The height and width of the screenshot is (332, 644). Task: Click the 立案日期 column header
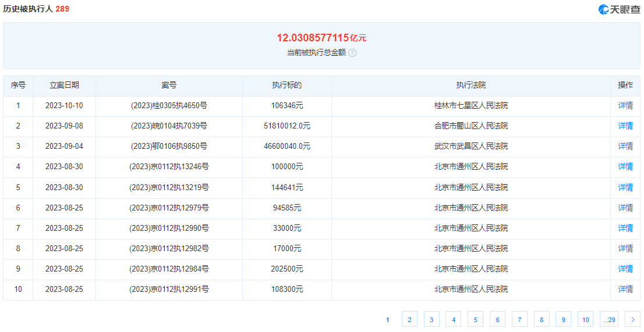pyautogui.click(x=64, y=85)
